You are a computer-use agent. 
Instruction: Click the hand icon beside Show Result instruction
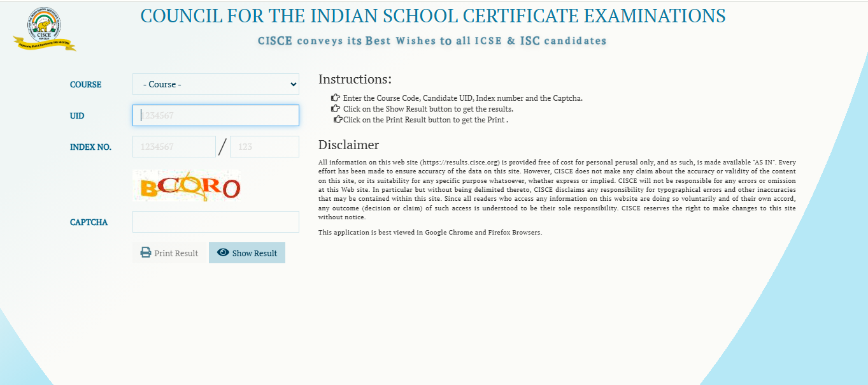(336, 108)
